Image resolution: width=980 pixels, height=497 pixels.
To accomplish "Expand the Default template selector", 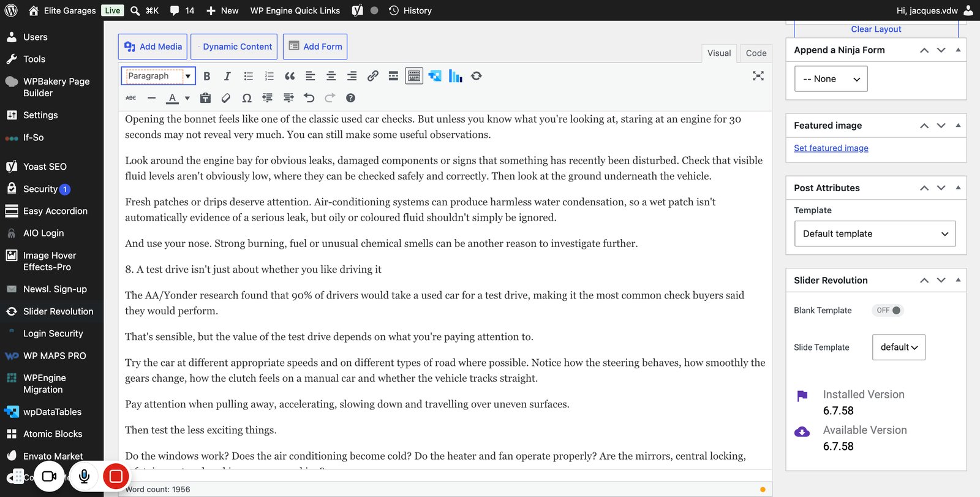I will [x=875, y=233].
